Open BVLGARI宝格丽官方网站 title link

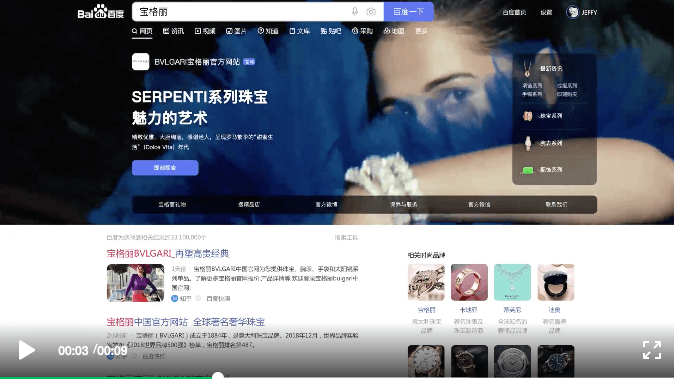(197, 62)
